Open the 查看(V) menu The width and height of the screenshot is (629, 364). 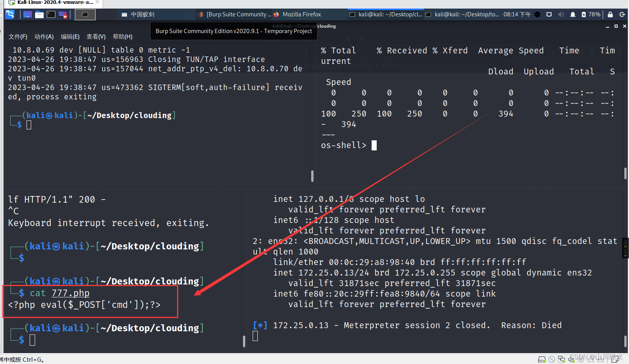(96, 37)
